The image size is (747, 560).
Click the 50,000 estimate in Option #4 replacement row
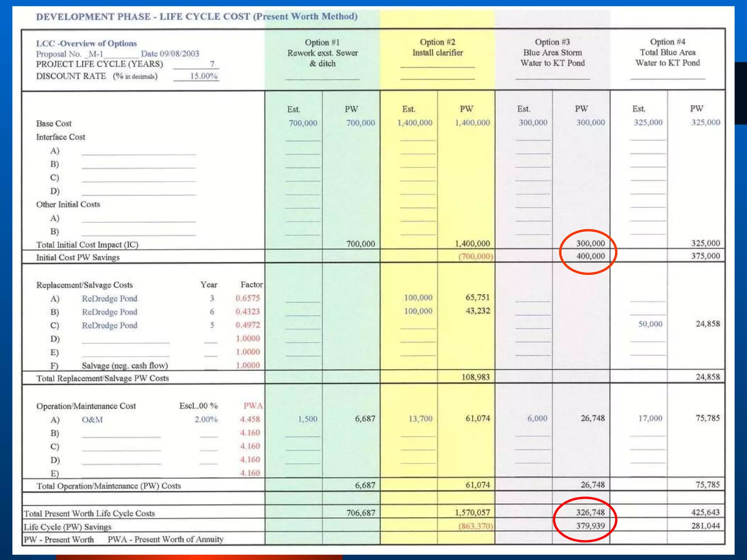(650, 324)
